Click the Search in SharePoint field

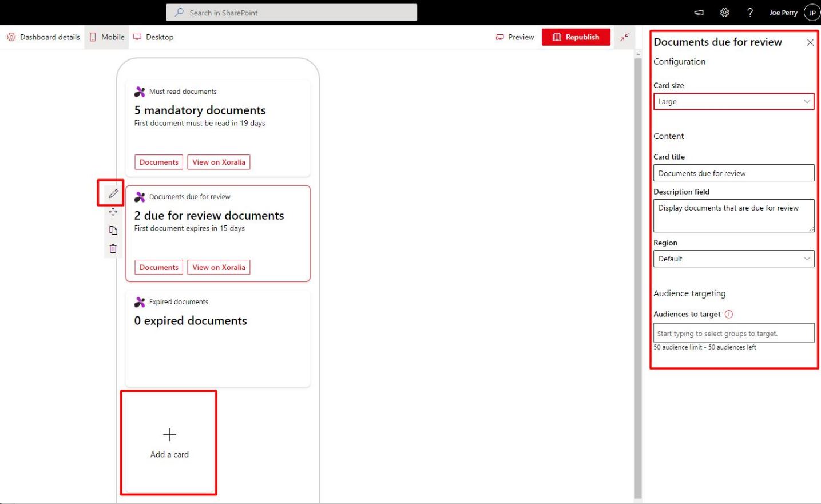[291, 12]
